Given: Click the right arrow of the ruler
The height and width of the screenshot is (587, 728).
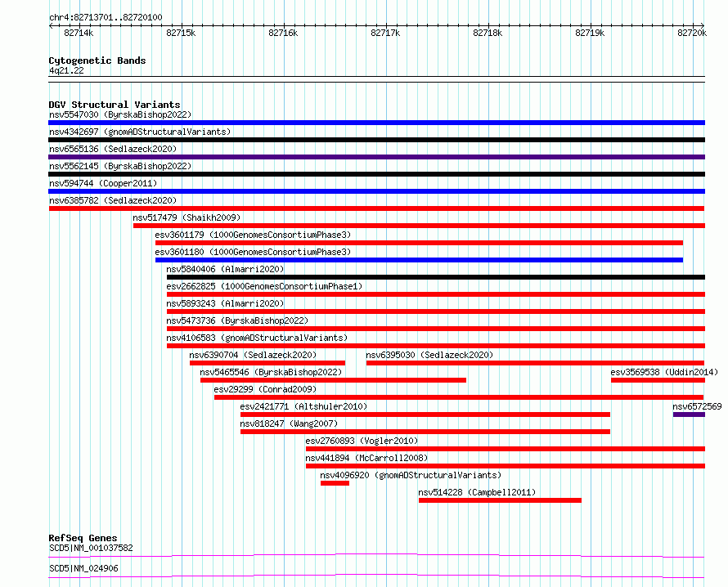Looking at the screenshot, I should click(x=703, y=25).
